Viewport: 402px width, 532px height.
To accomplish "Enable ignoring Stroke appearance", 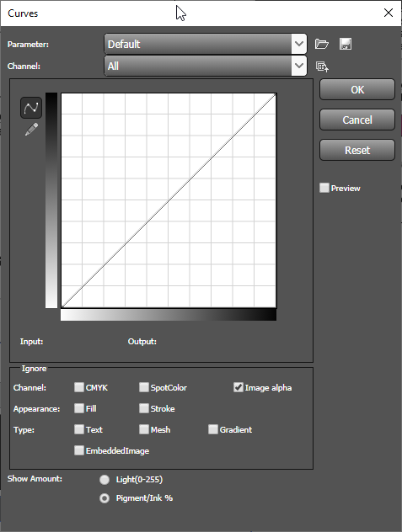I will (x=144, y=408).
